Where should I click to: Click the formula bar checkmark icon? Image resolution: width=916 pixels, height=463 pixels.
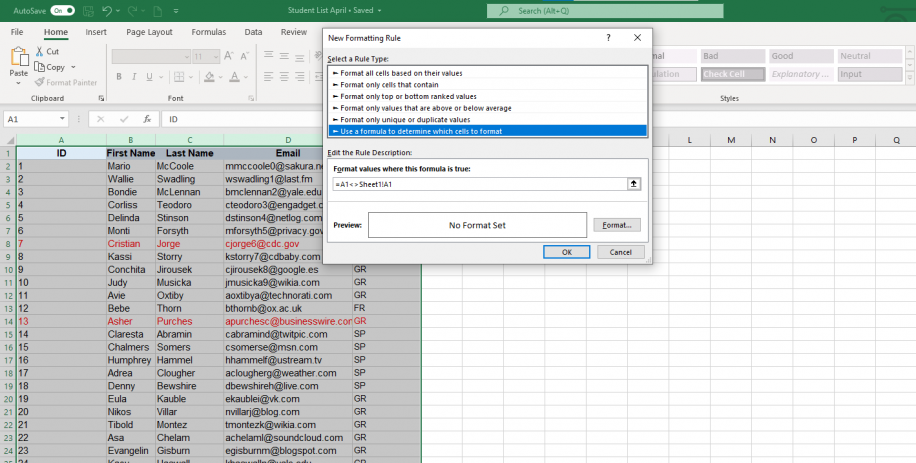point(124,119)
